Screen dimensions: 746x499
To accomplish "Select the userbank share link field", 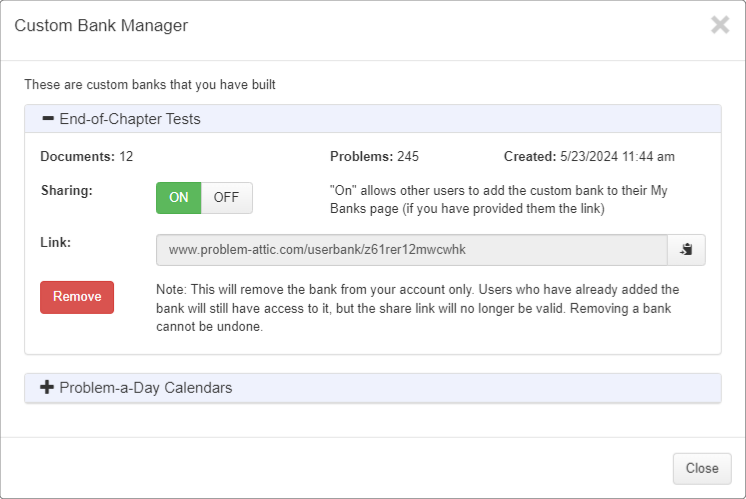I will point(412,250).
